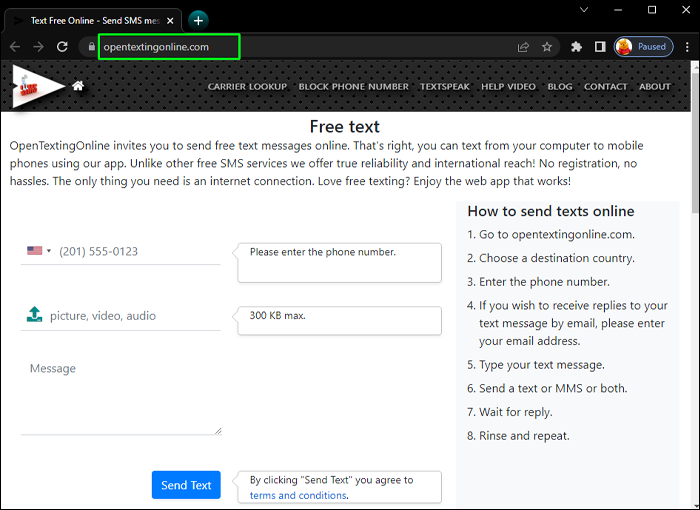The width and height of the screenshot is (700, 510).
Task: Click the upload media icon
Action: (x=34, y=315)
